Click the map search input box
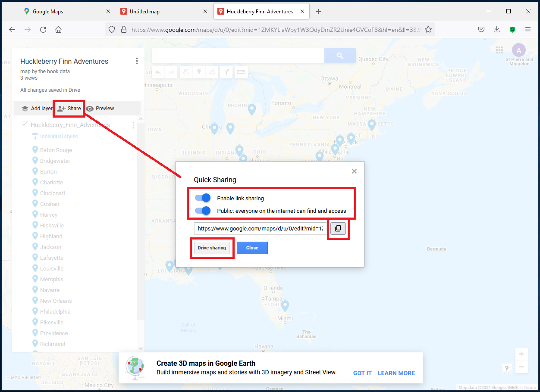 point(238,56)
